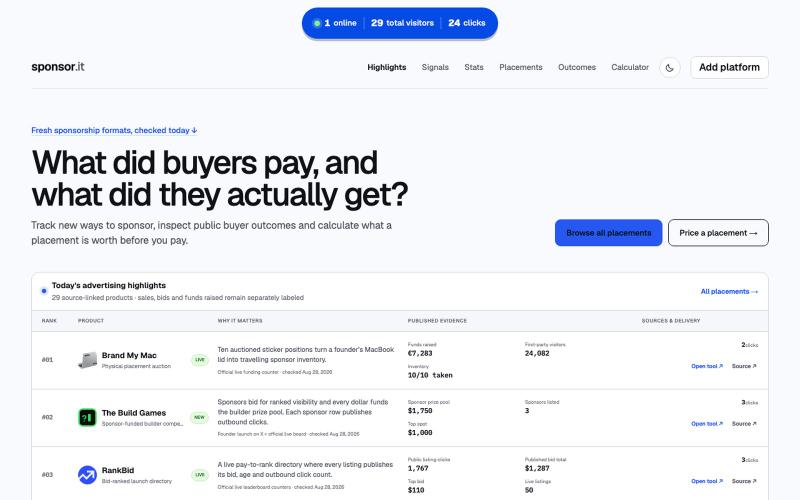This screenshot has width=800, height=500.
Task: Click the 24 clicks counter
Action: [467, 23]
